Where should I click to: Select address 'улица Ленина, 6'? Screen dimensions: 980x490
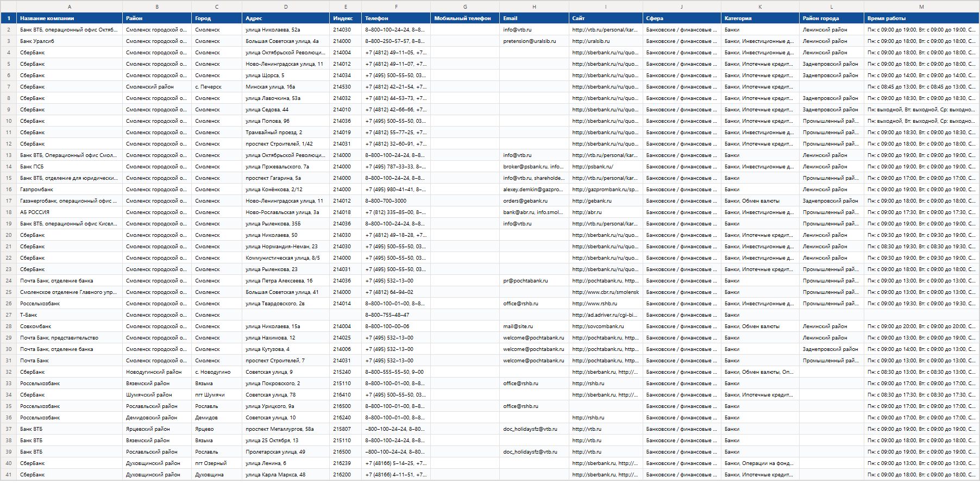point(286,463)
